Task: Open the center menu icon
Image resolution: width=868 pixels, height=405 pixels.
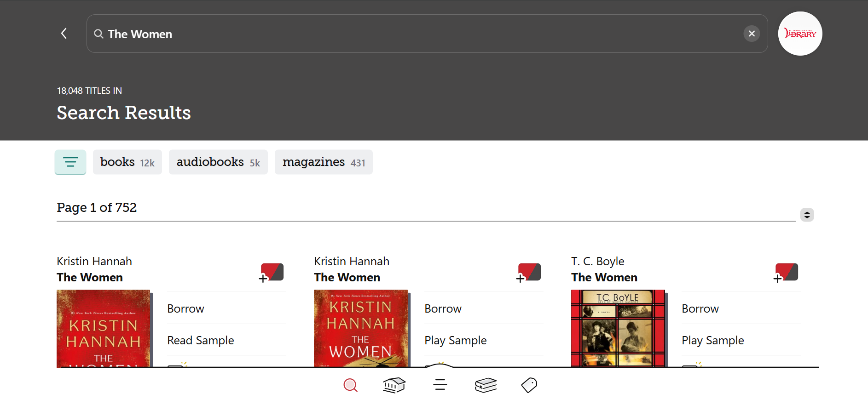Action: tap(440, 385)
